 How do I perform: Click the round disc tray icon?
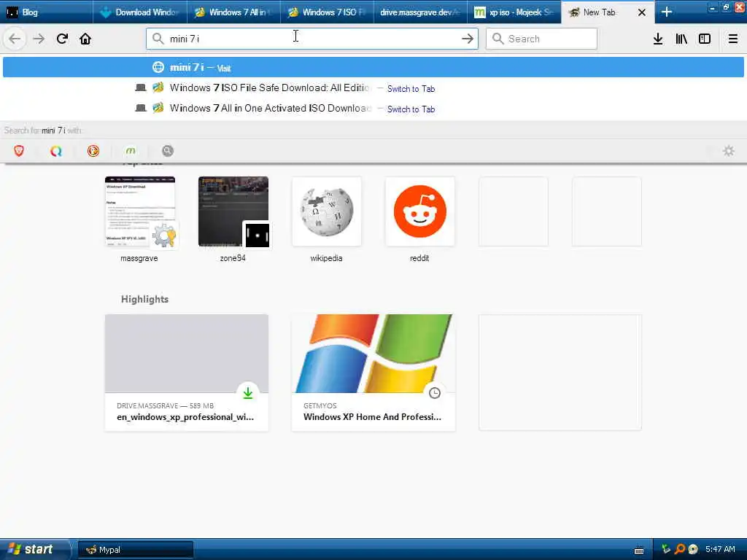(693, 549)
